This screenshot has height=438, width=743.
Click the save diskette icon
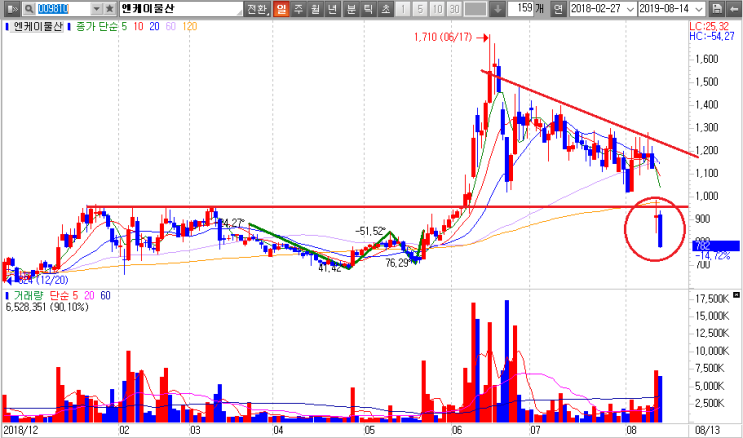click(717, 9)
